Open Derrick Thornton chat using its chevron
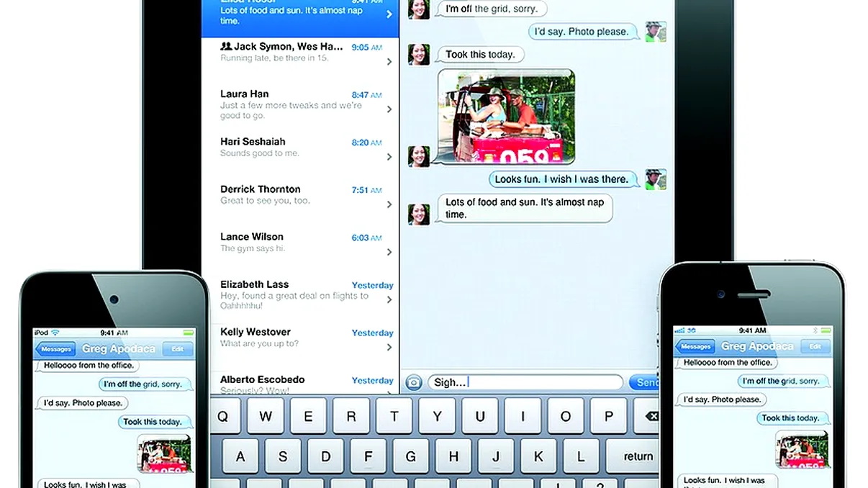The width and height of the screenshot is (868, 488). pyautogui.click(x=389, y=204)
